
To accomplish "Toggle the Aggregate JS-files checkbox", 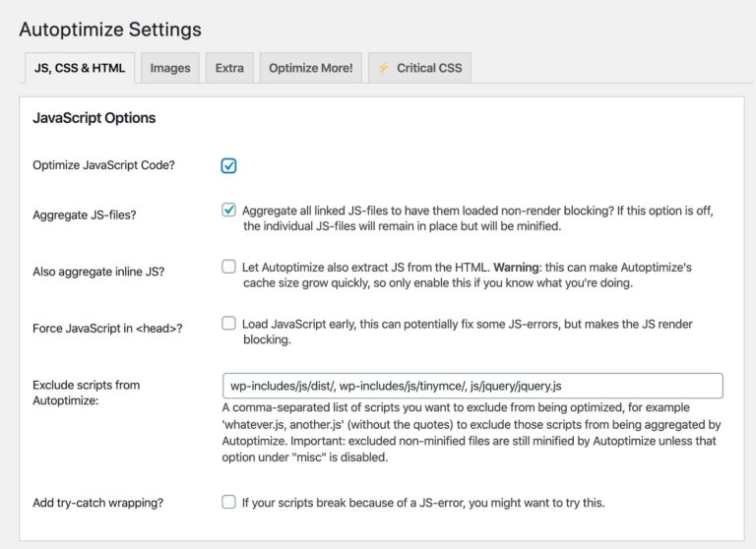I will pos(228,211).
